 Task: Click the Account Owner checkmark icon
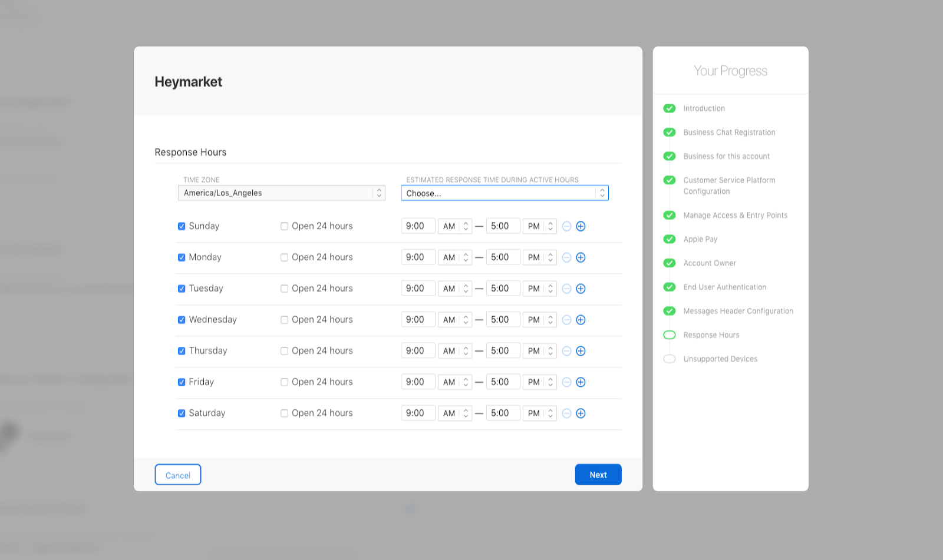pyautogui.click(x=670, y=263)
